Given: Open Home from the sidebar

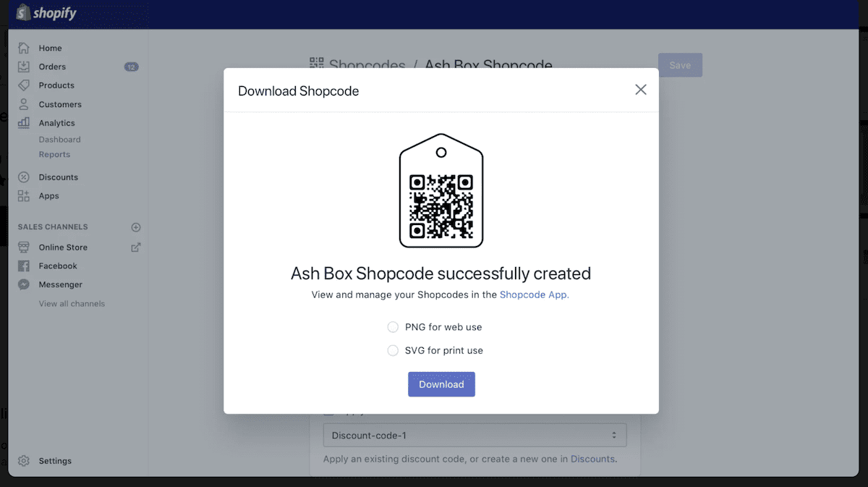Looking at the screenshot, I should 50,48.
